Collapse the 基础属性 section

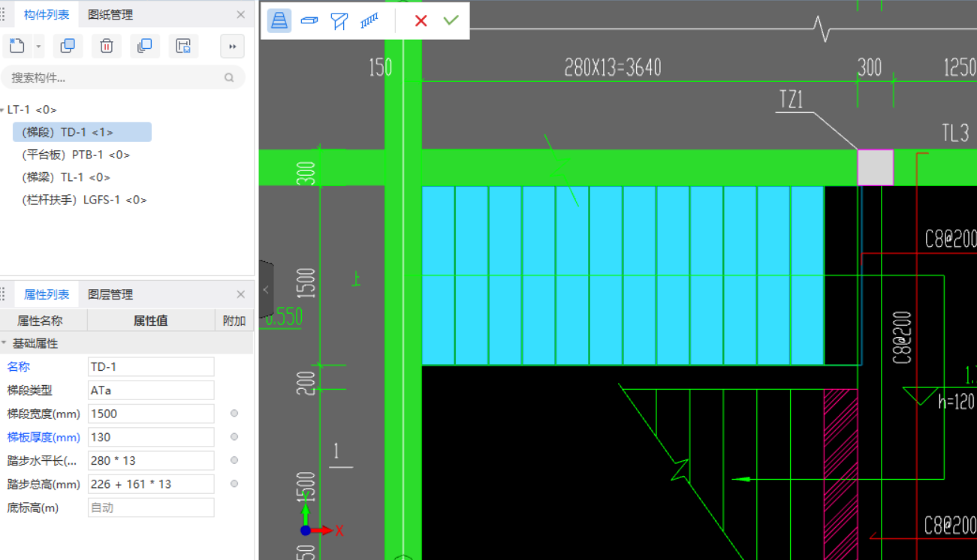tap(5, 344)
